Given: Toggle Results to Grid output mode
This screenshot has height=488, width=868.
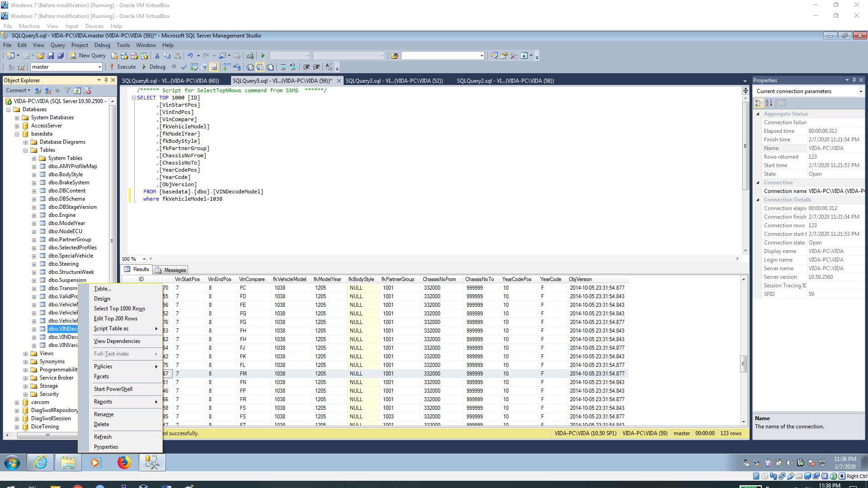Looking at the screenshot, I should tap(260, 67).
